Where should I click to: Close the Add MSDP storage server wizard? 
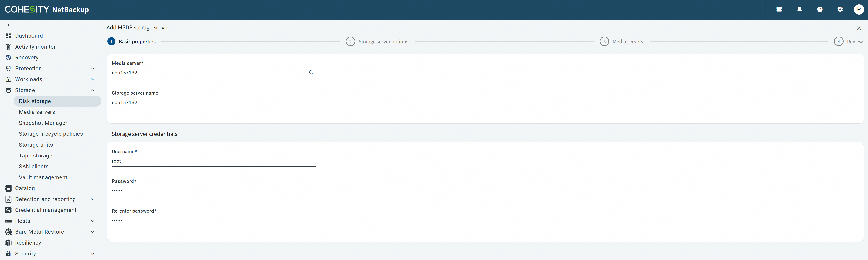pyautogui.click(x=858, y=28)
